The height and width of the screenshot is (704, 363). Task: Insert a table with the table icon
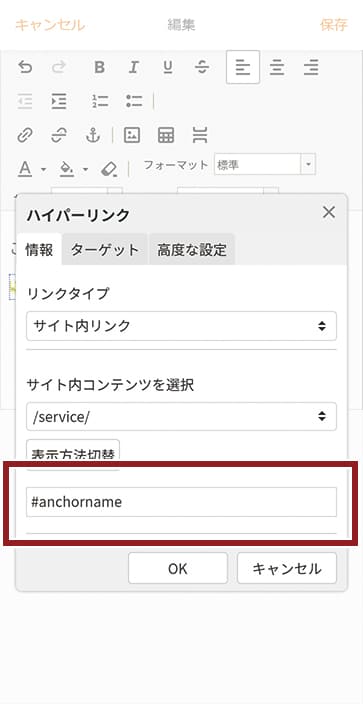pyautogui.click(x=166, y=135)
